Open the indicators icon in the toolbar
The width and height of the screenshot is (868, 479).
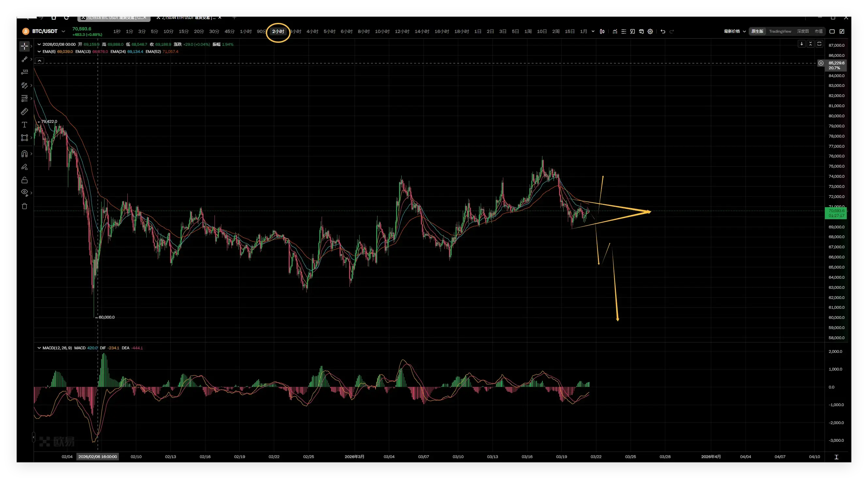(x=615, y=31)
